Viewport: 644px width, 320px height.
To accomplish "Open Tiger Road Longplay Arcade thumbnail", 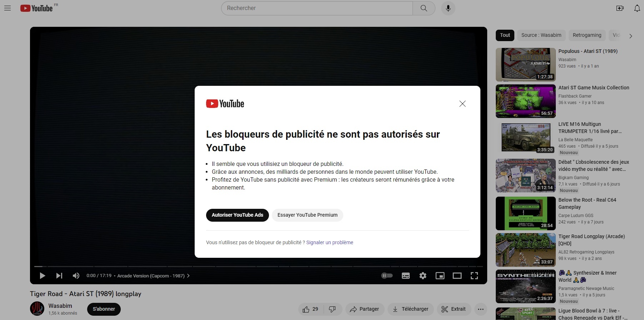I will pos(526,250).
